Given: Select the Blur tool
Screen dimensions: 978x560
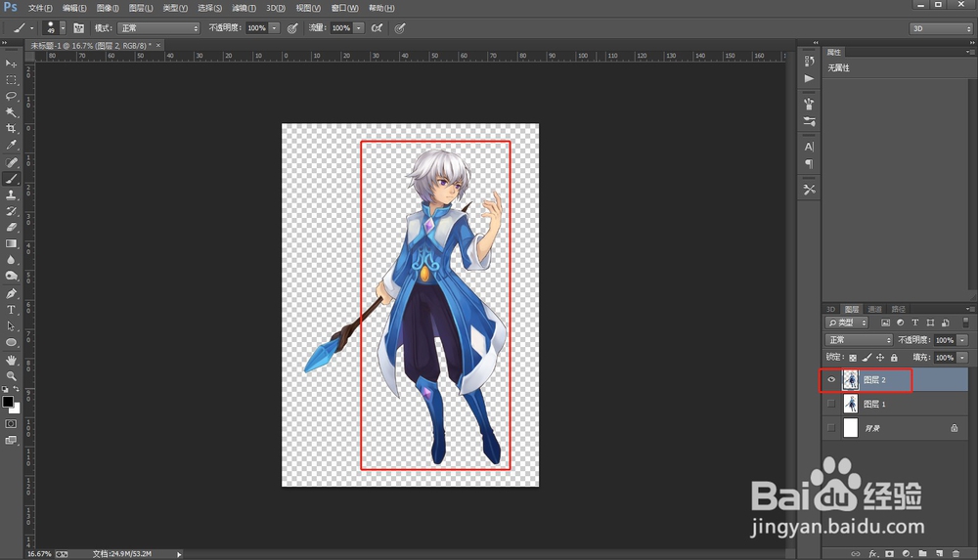Looking at the screenshot, I should [x=11, y=260].
